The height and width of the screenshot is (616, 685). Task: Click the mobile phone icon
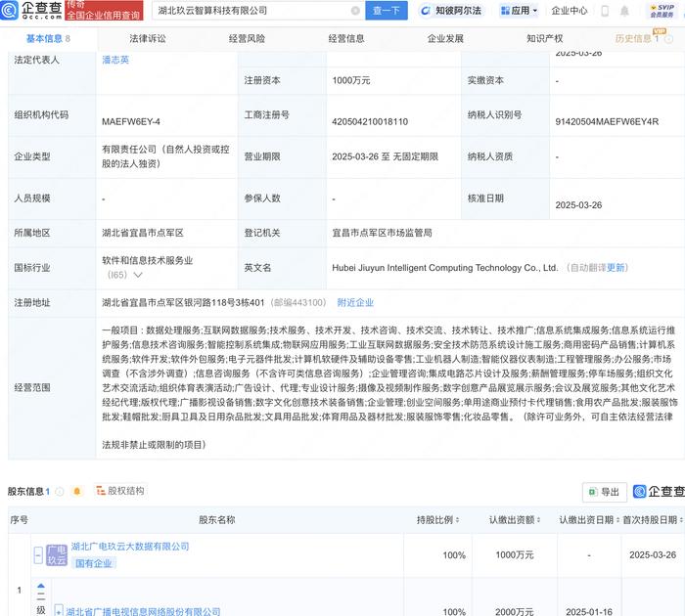605,11
